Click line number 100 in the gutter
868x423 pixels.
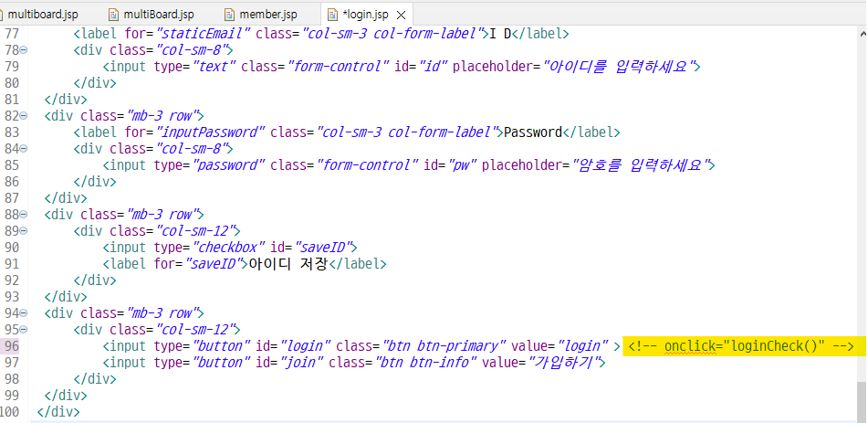[x=9, y=412]
